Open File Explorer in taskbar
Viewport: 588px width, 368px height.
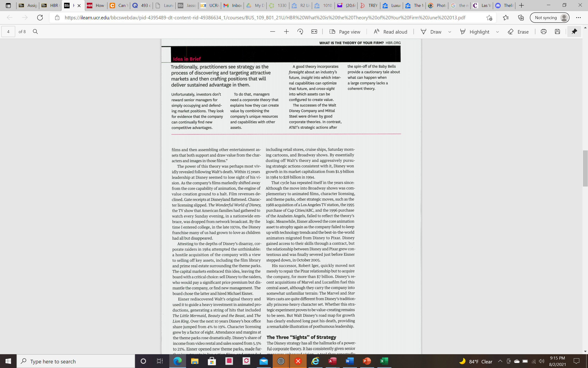195,361
